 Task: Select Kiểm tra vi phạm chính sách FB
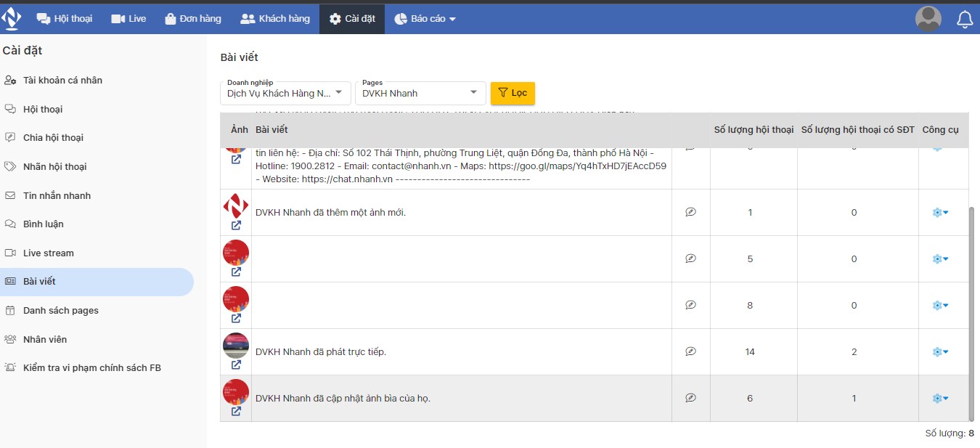point(91,367)
